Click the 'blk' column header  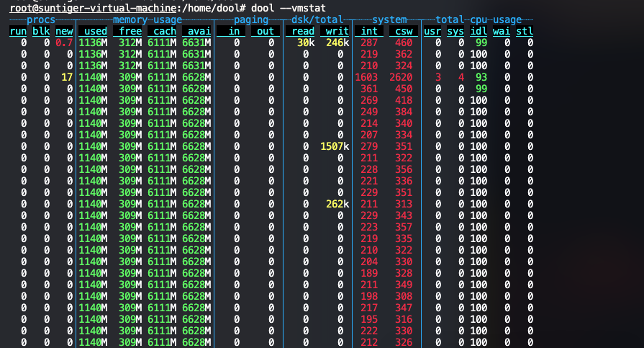(x=41, y=31)
